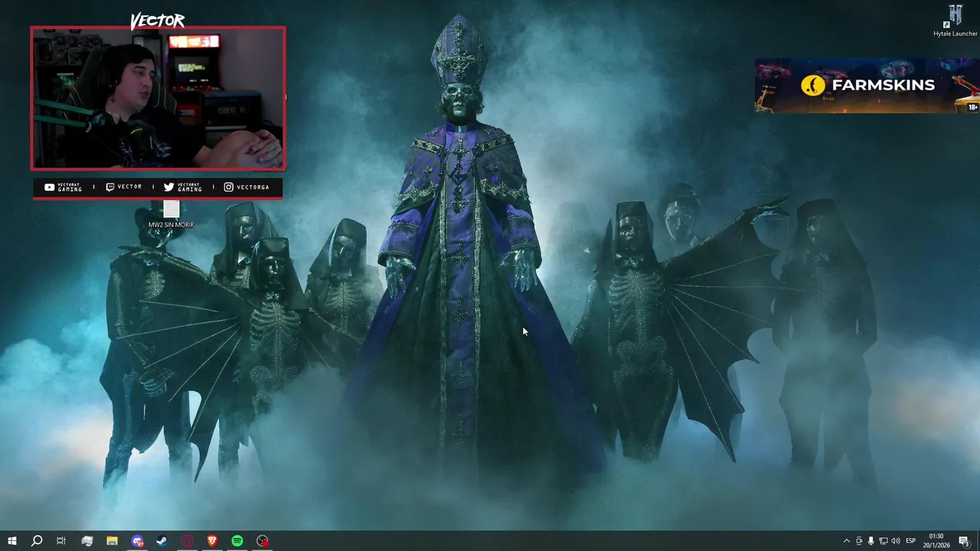Open Task View in the taskbar

[x=61, y=541]
